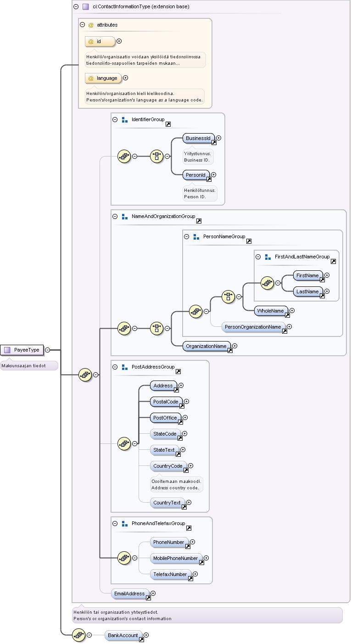351x644 pixels.
Task: Expand the EmailAddress element
Action: point(153,593)
